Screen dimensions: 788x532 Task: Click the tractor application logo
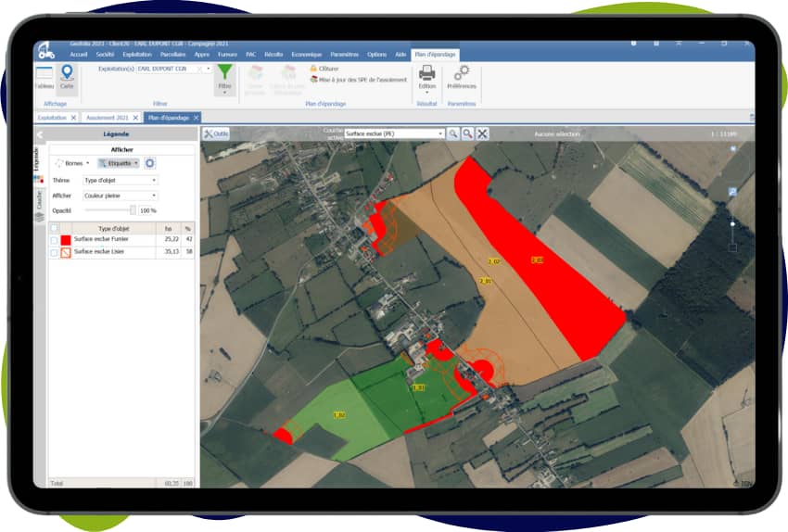coord(45,50)
